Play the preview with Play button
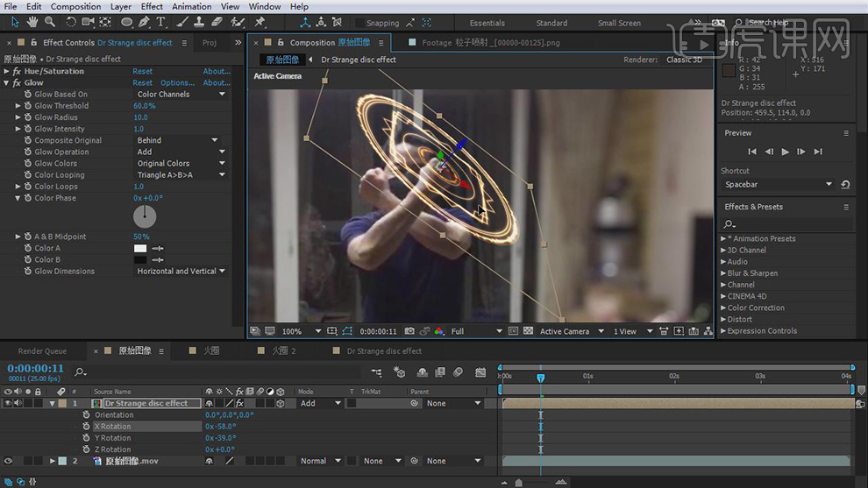 point(785,152)
